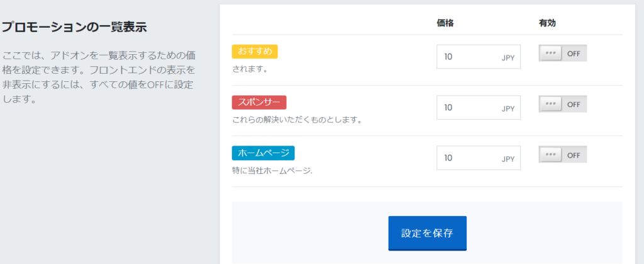Click the 設定を保存 button
Image resolution: width=644 pixels, height=264 pixels.
point(427,233)
